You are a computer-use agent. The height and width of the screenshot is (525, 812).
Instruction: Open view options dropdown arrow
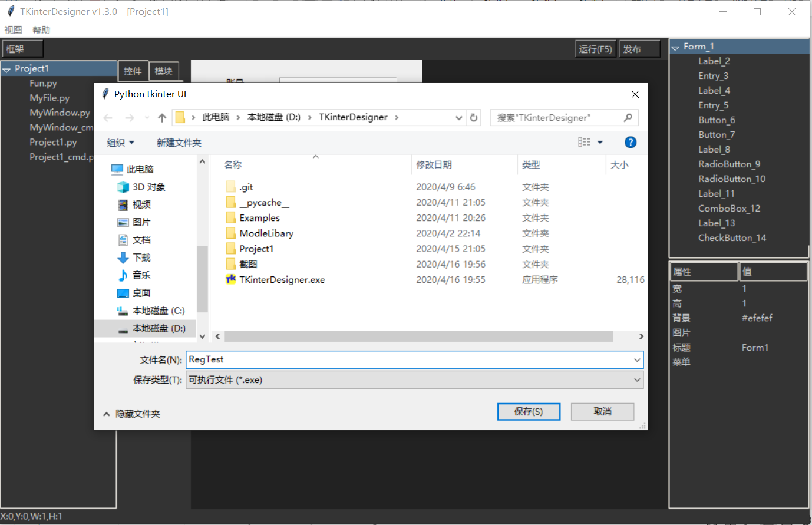(600, 142)
